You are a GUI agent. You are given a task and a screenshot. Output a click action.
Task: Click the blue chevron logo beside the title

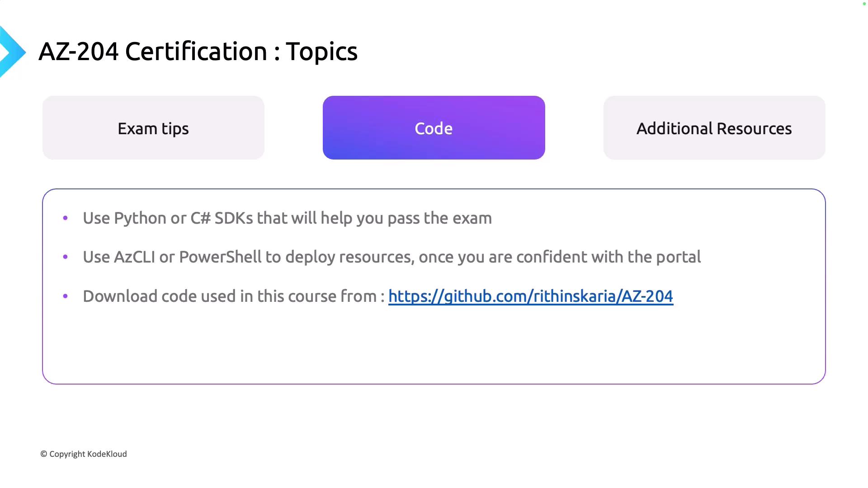[x=12, y=52]
